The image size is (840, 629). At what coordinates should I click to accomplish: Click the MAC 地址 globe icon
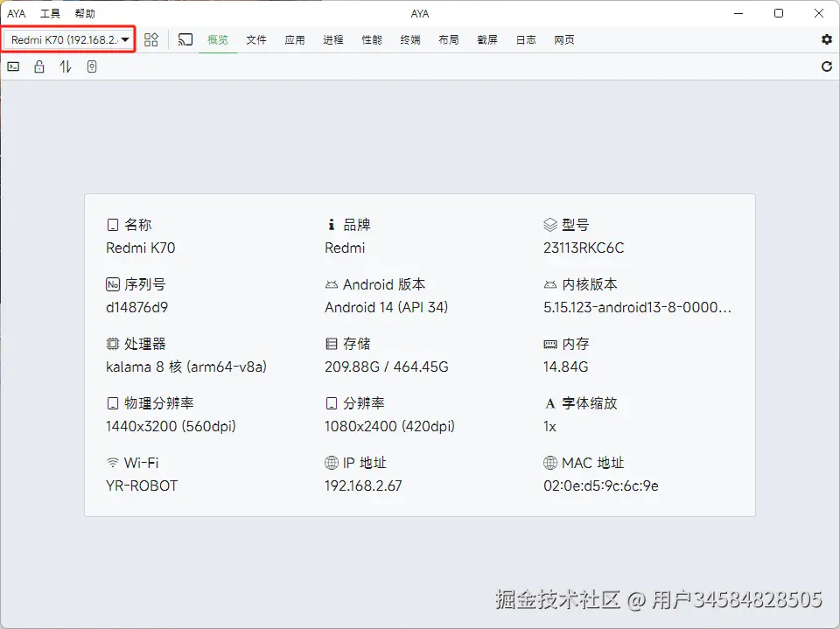[x=550, y=463]
